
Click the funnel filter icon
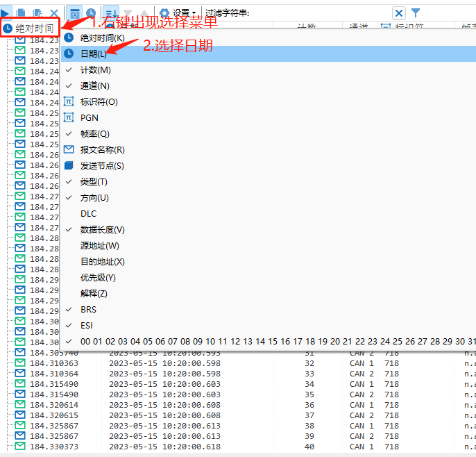coord(415,13)
